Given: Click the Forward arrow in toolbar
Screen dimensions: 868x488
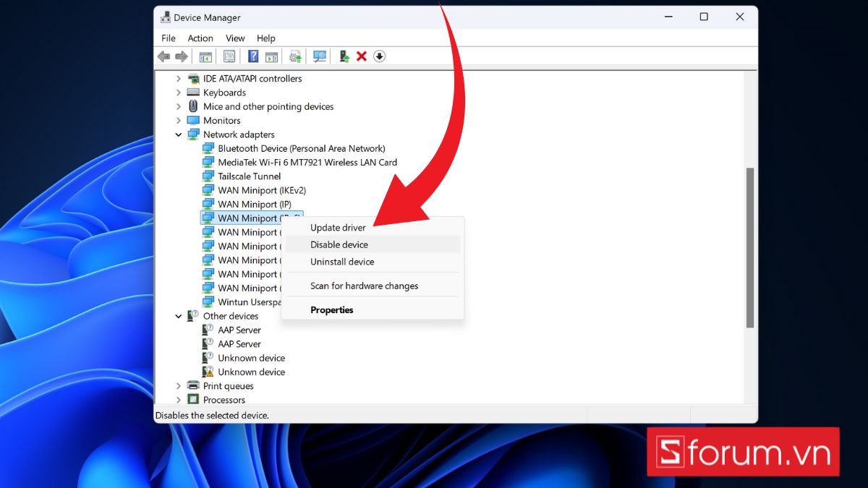Looking at the screenshot, I should point(182,56).
